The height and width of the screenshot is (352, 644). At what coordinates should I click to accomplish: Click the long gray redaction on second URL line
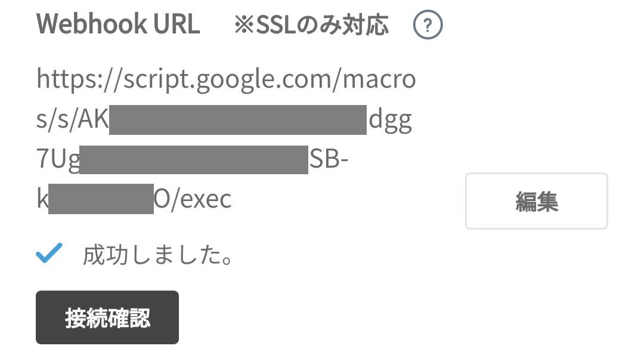pos(238,119)
